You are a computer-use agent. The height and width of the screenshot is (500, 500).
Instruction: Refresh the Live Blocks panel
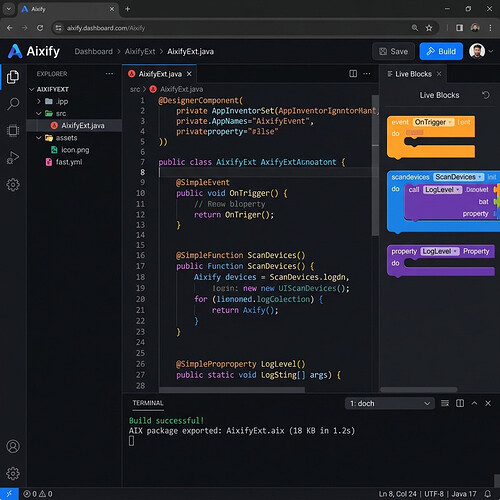(x=486, y=95)
